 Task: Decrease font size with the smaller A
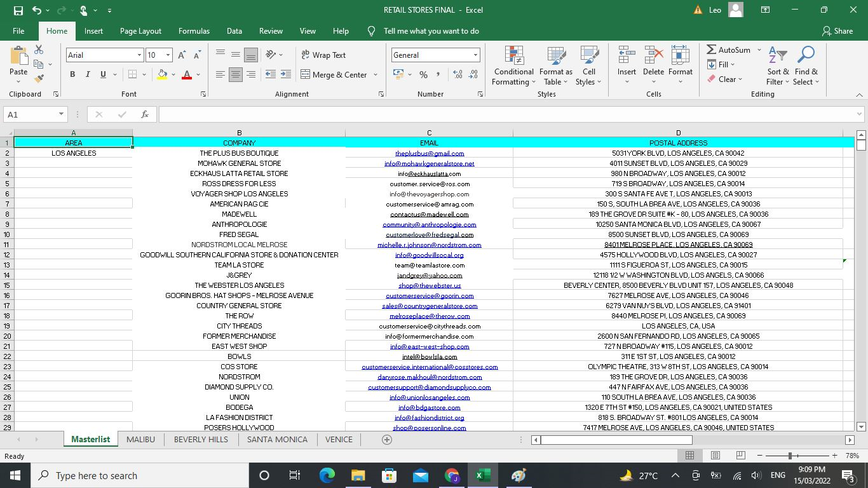[x=197, y=55]
